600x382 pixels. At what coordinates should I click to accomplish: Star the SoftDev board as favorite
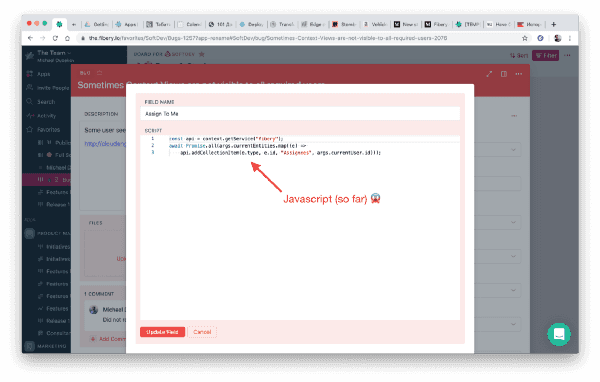[202, 54]
